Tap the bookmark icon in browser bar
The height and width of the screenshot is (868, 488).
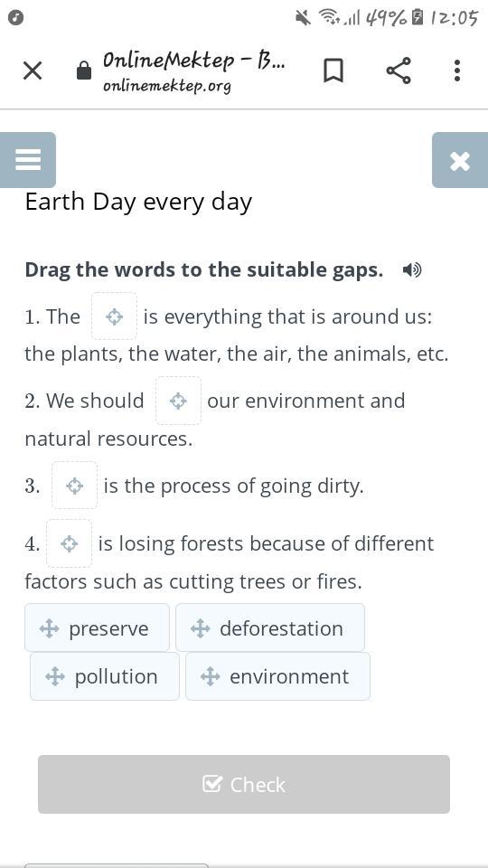333,71
